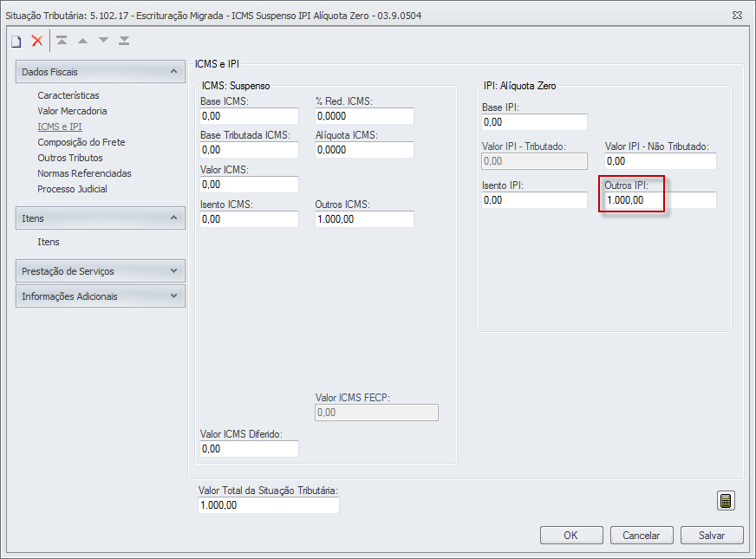The height and width of the screenshot is (559, 756).
Task: Click the new record icon
Action: (16, 41)
